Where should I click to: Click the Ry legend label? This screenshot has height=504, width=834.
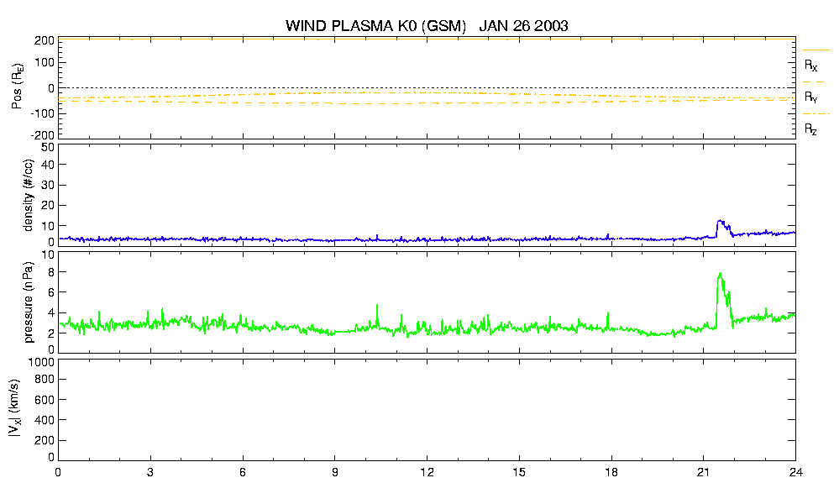(810, 97)
